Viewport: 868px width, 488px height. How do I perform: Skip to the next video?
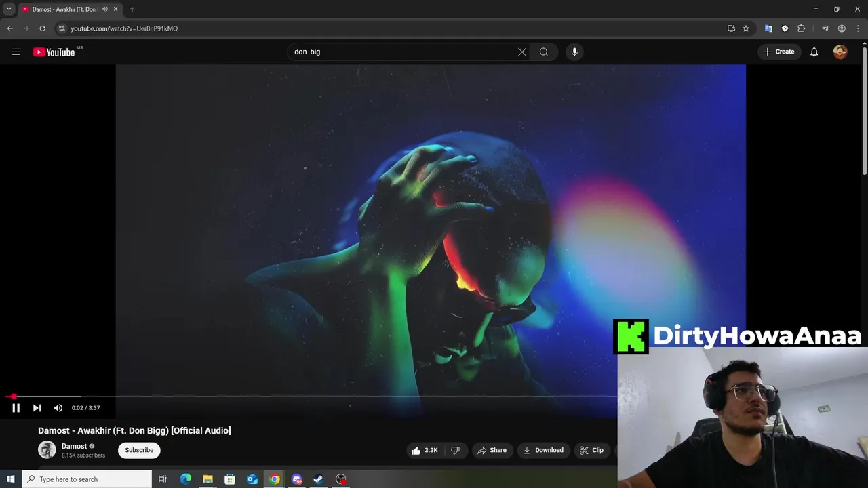tap(37, 407)
